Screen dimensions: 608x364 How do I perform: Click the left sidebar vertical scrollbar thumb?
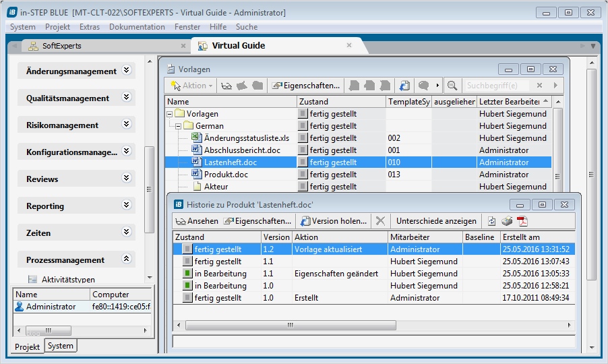149,189
